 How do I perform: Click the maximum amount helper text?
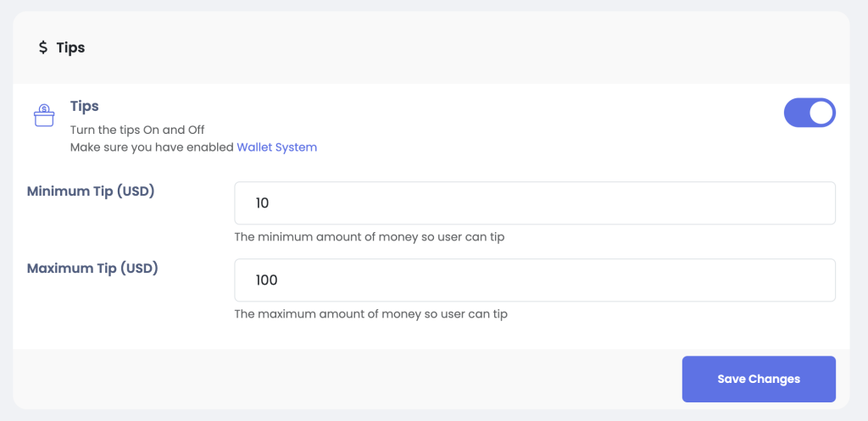pyautogui.click(x=371, y=314)
